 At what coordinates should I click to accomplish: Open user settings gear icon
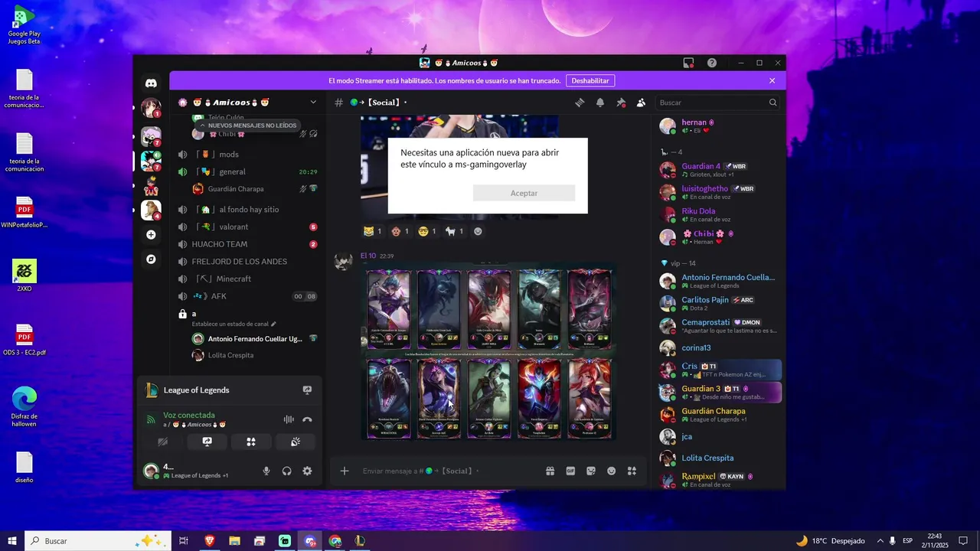click(307, 471)
